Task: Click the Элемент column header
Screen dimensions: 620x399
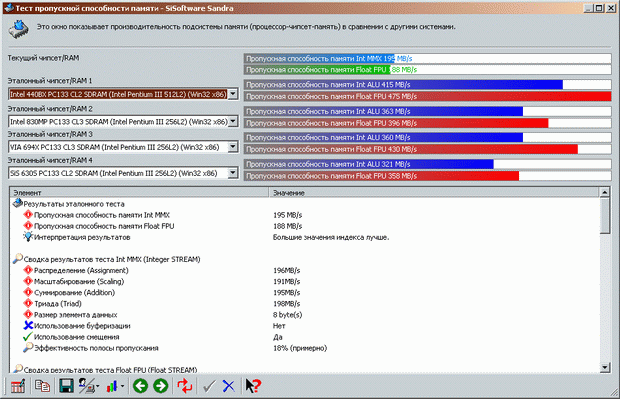Action: tap(139, 193)
